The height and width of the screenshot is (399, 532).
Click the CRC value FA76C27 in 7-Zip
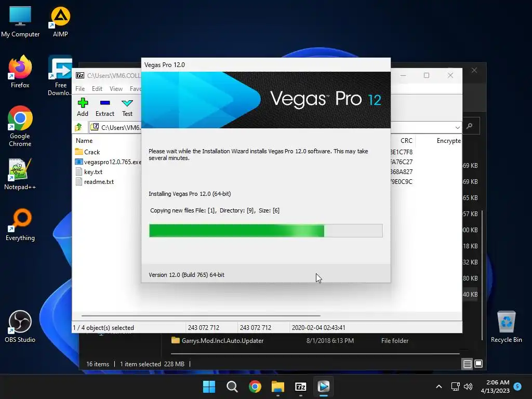(x=402, y=162)
